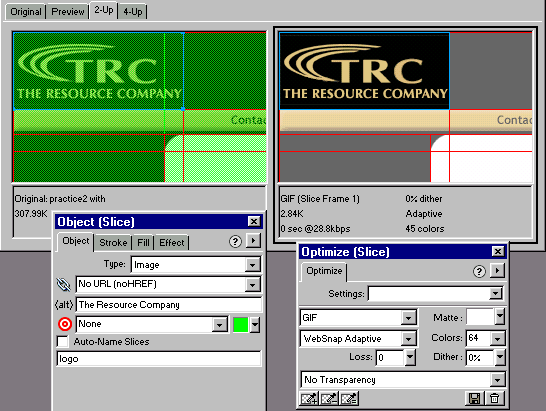This screenshot has height=411, width=546.
Task: Open the Settings preset dropdown
Action: click(x=496, y=294)
